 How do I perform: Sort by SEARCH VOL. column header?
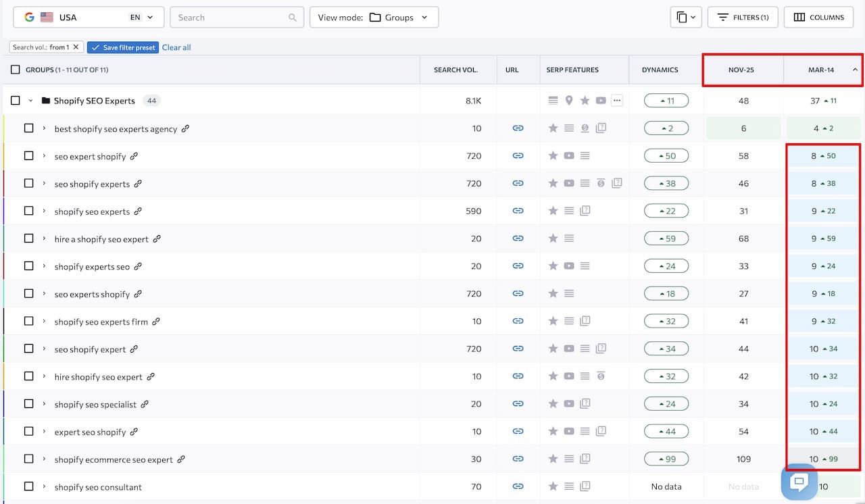[455, 70]
